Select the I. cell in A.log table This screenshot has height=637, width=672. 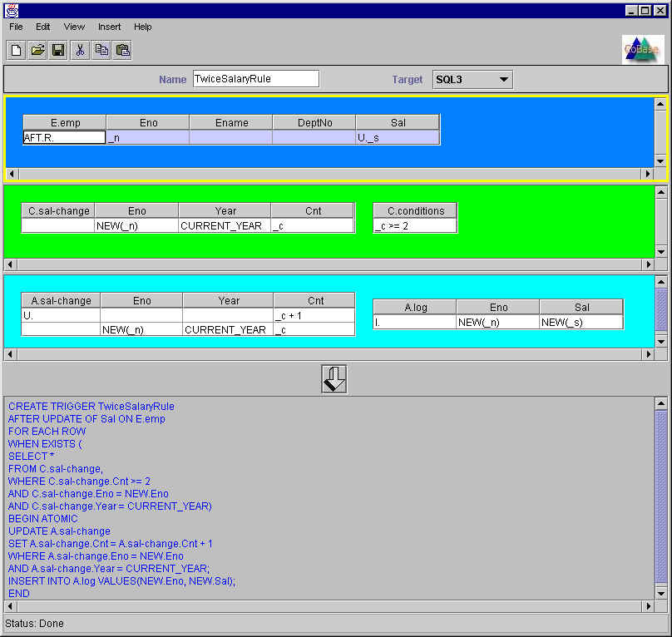click(415, 322)
